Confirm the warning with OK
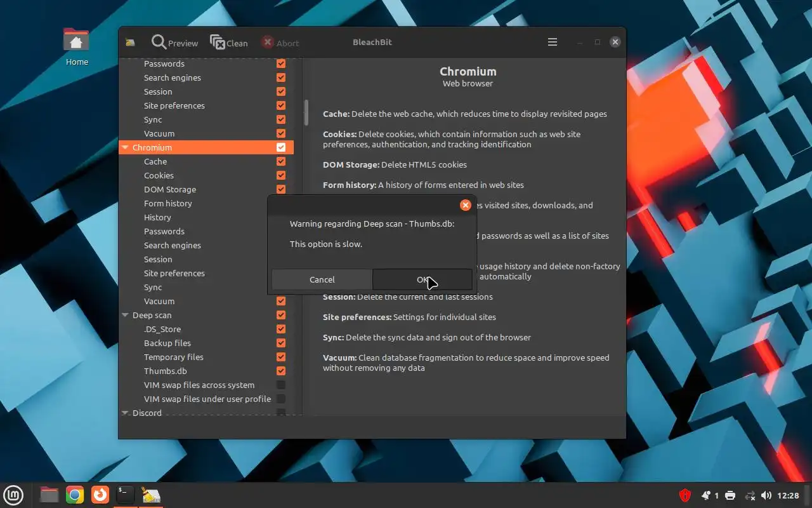 tap(422, 279)
